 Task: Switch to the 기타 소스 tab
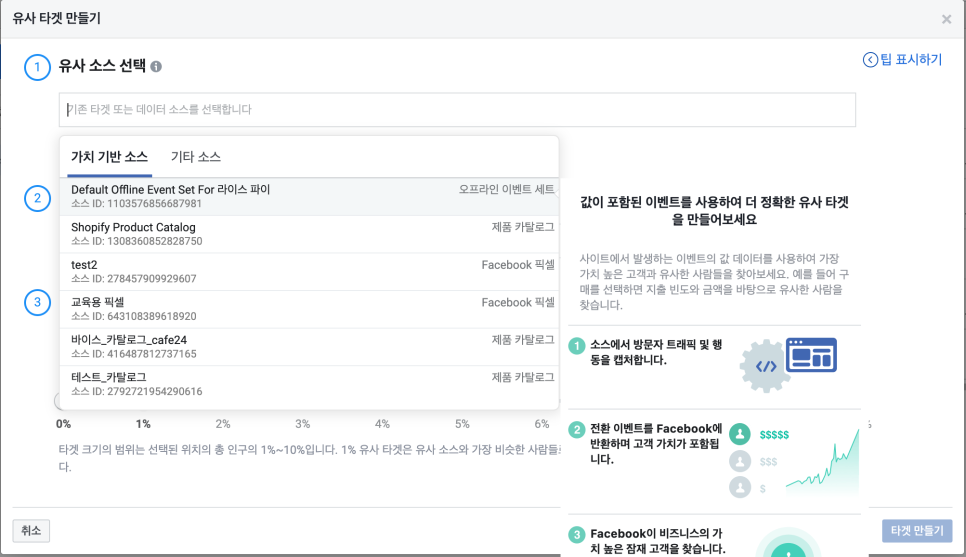(x=195, y=157)
